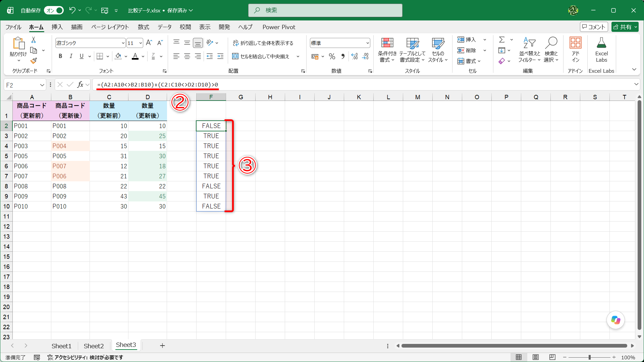Click accessibility status (アクセシビリティ: 検討が必要です)
644x362 pixels.
(85, 357)
